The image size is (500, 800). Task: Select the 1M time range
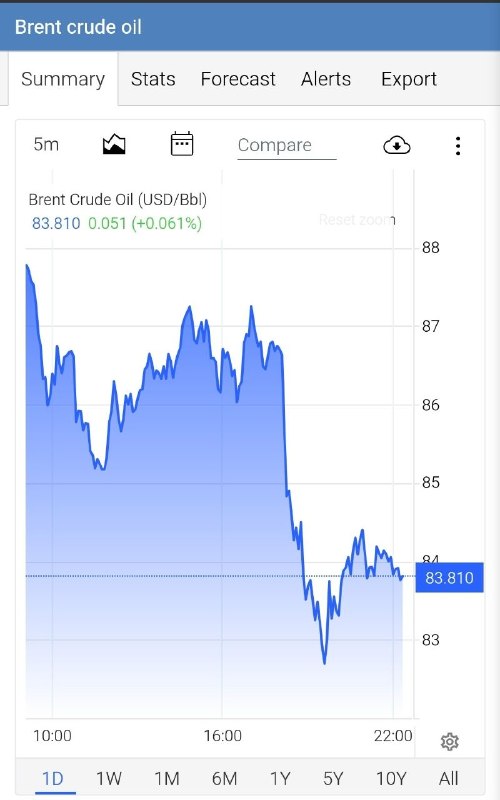pos(167,779)
